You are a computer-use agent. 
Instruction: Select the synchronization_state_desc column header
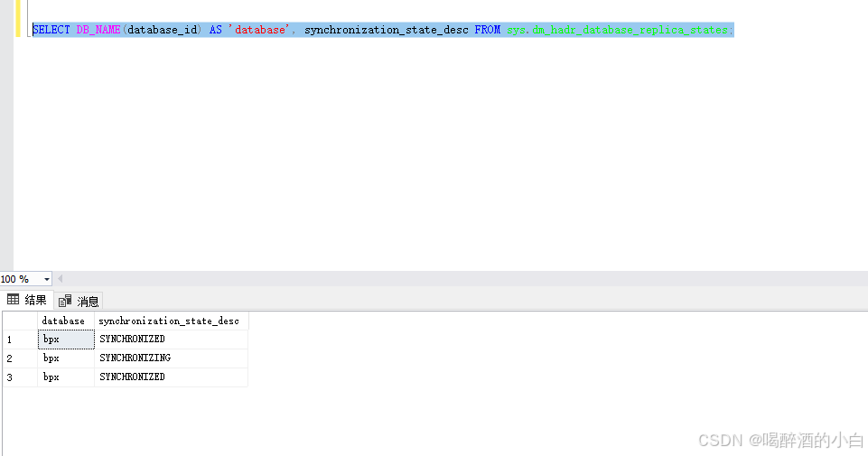(x=171, y=321)
